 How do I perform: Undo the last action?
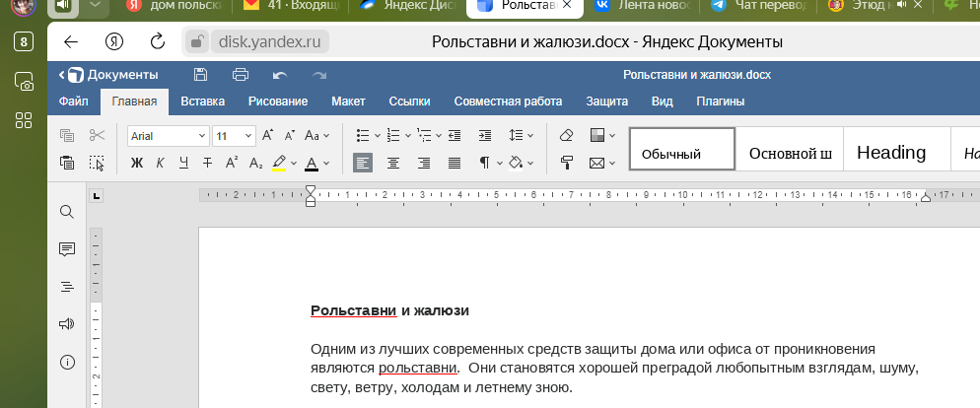pyautogui.click(x=280, y=75)
